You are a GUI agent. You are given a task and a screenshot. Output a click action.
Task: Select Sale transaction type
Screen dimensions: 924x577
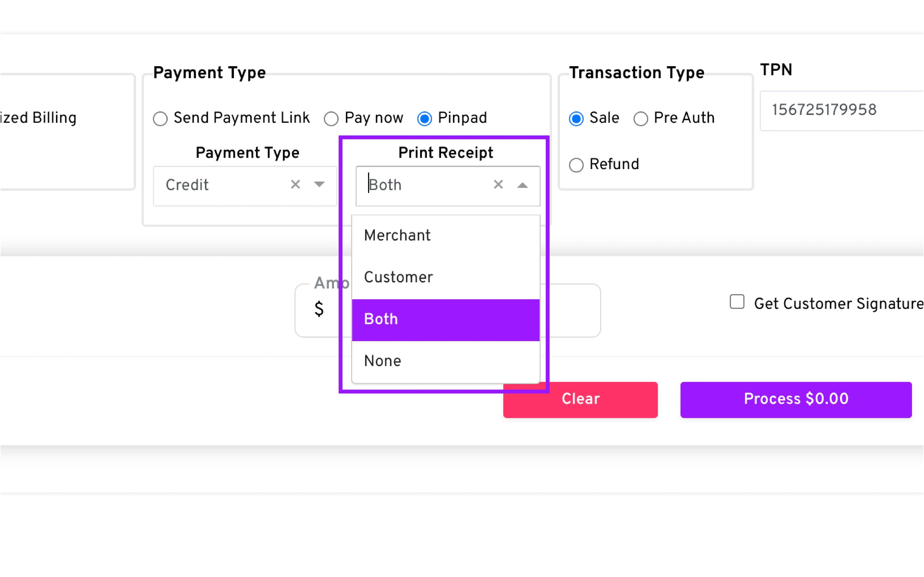click(576, 119)
